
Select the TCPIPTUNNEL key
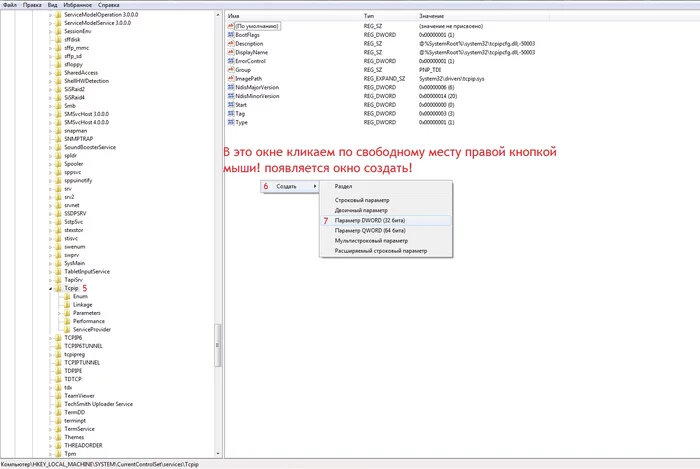click(x=82, y=363)
